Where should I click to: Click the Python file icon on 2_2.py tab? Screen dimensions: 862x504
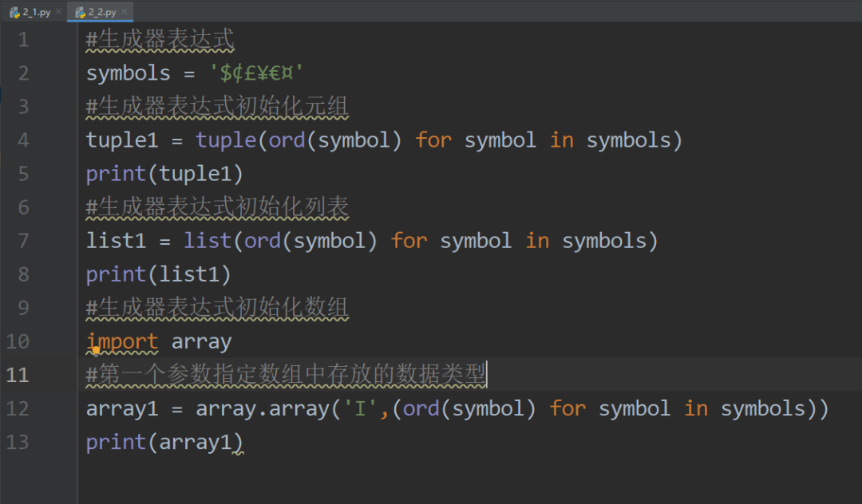[x=81, y=12]
